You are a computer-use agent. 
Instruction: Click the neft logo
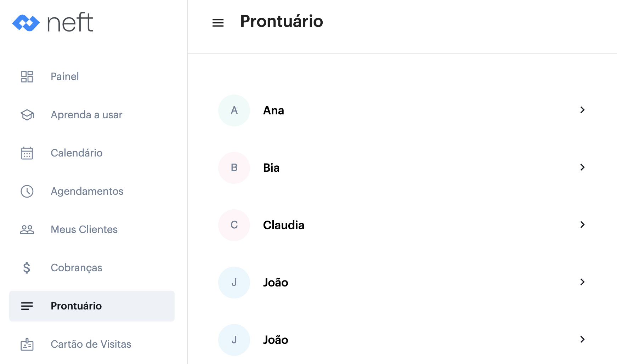53,22
